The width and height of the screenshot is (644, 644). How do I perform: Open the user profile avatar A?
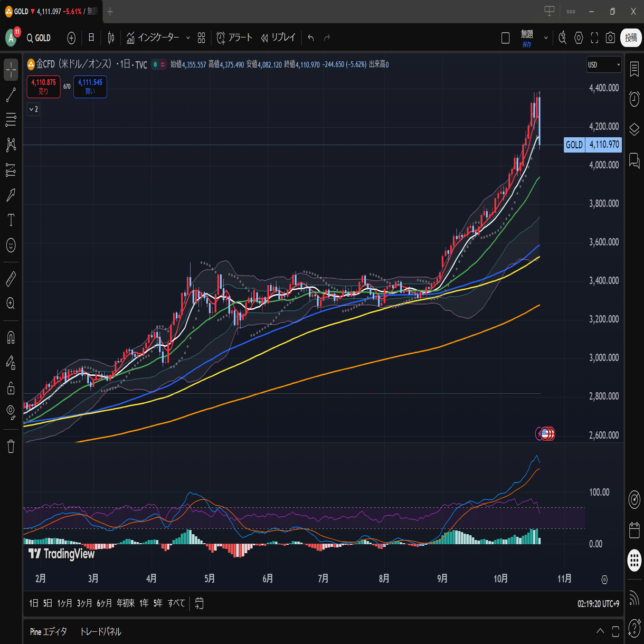[x=11, y=37]
